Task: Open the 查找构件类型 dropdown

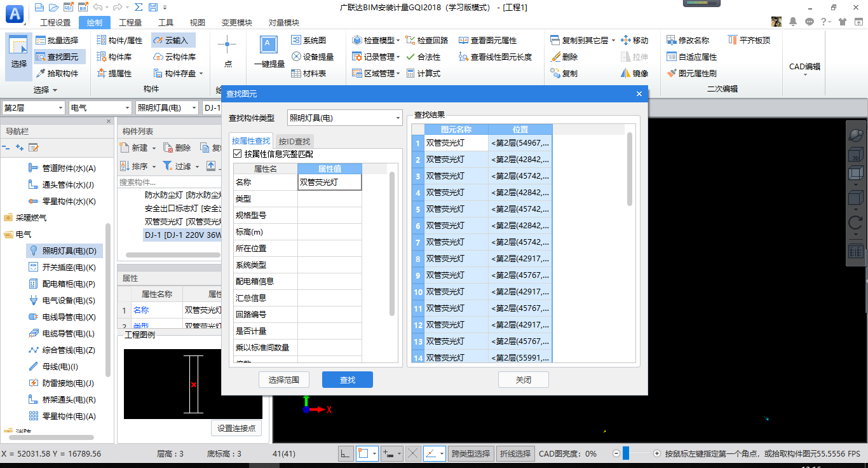Action: tap(345, 118)
